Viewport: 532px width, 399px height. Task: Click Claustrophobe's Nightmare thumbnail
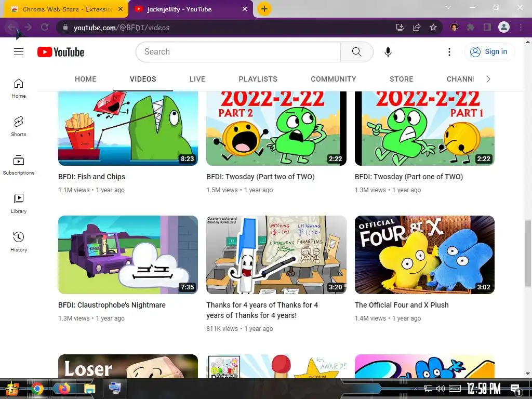click(128, 255)
